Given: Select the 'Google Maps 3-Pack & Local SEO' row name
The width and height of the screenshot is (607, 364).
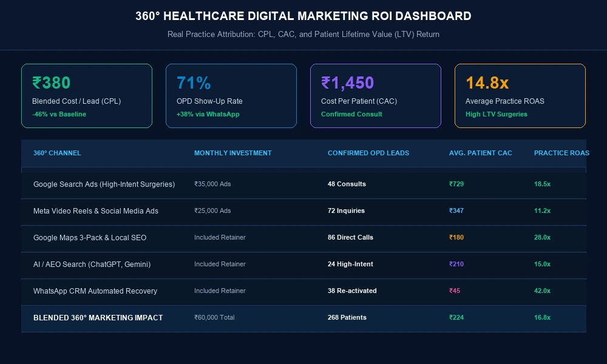Looking at the screenshot, I should coord(90,238).
